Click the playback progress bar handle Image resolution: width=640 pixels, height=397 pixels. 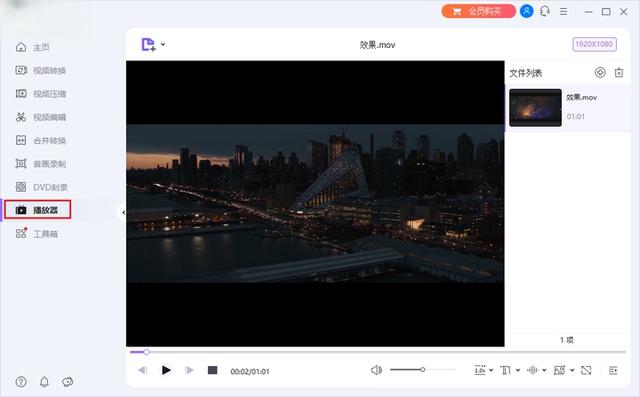click(146, 352)
